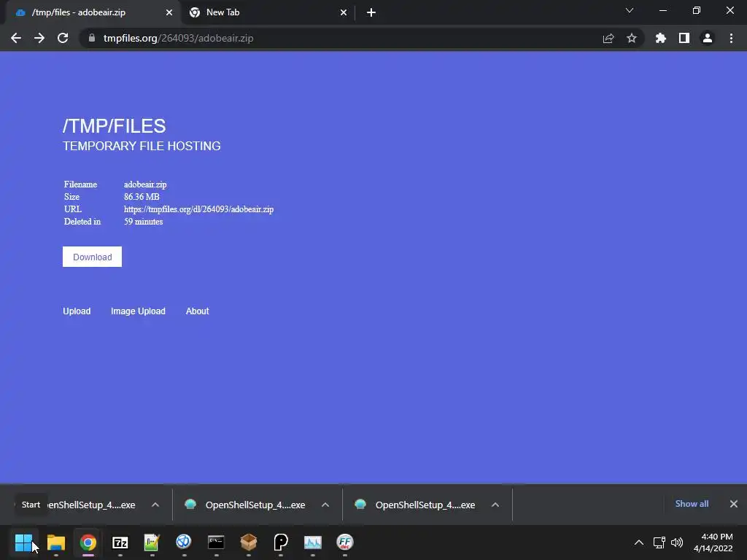
Task: Expand options for the last OpenShellSetup download
Action: pyautogui.click(x=495, y=505)
